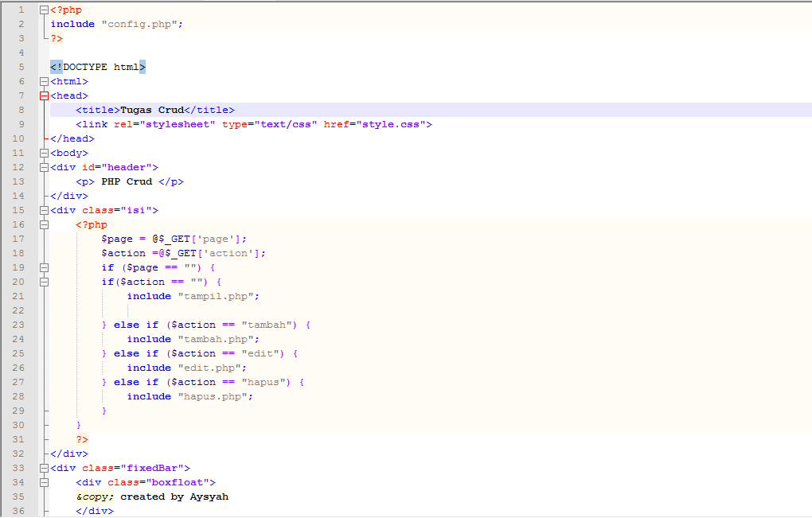
Task: Fold the inner PHP block on line 16
Action: 44,224
